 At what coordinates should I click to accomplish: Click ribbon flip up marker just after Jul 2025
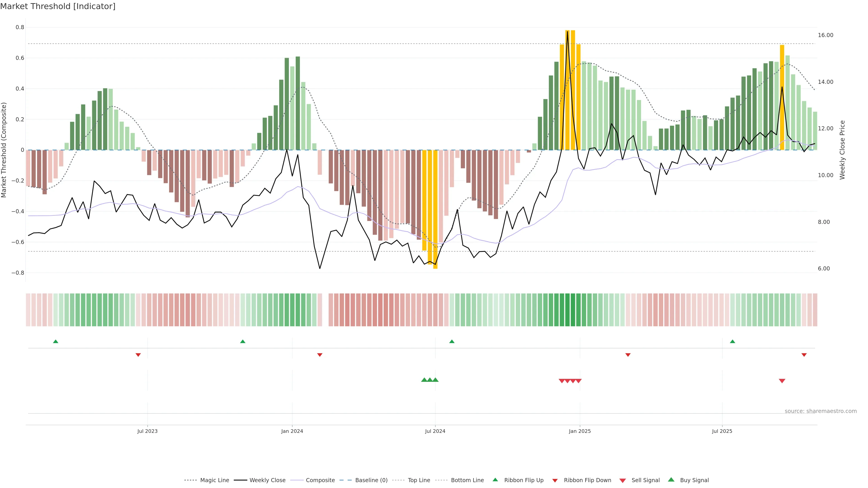coord(733,342)
